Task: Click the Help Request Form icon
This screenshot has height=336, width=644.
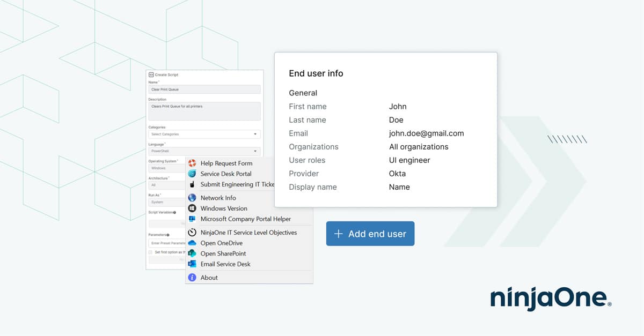Action: point(192,163)
